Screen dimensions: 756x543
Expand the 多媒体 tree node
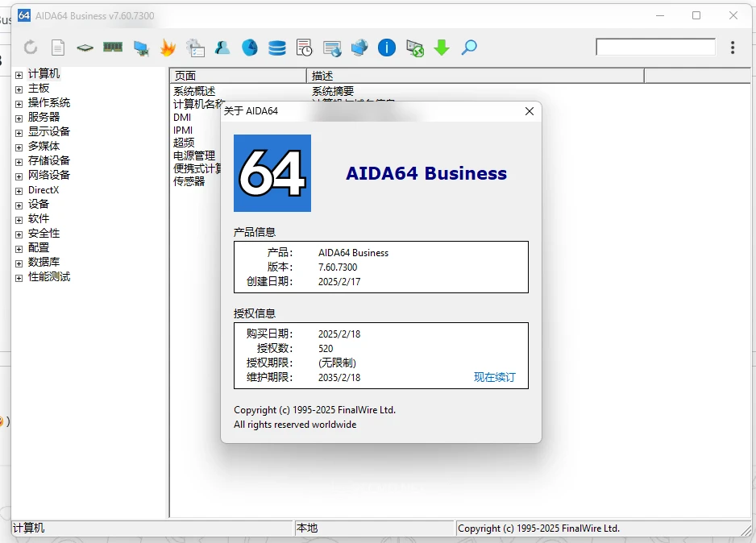(x=19, y=147)
